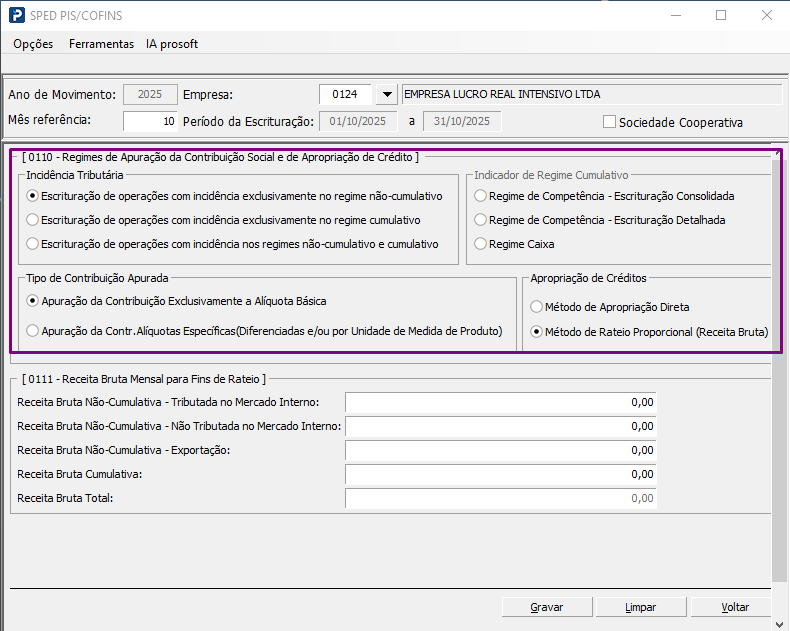Select Método de Apropriação Direta
This screenshot has width=790, height=631.
coord(537,307)
